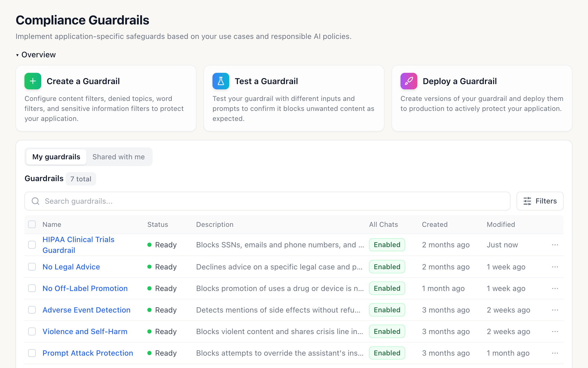The width and height of the screenshot is (588, 368).
Task: Open the more options menu for No Off-Label Promotion
Action: click(555, 288)
